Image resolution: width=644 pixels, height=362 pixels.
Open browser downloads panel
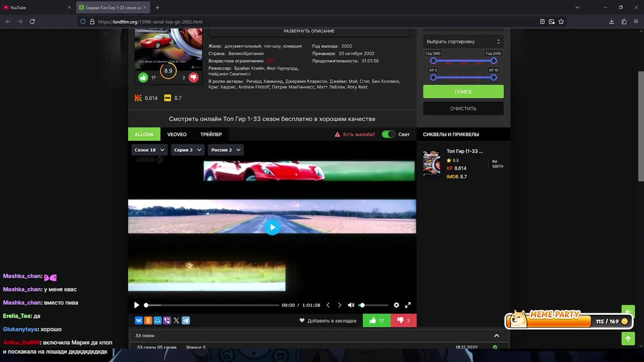pyautogui.click(x=611, y=22)
